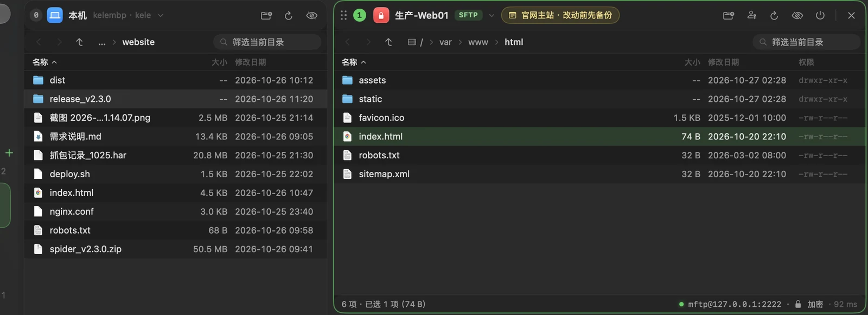Toggle hidden files visibility in the remote pane
The image size is (868, 315).
797,15
